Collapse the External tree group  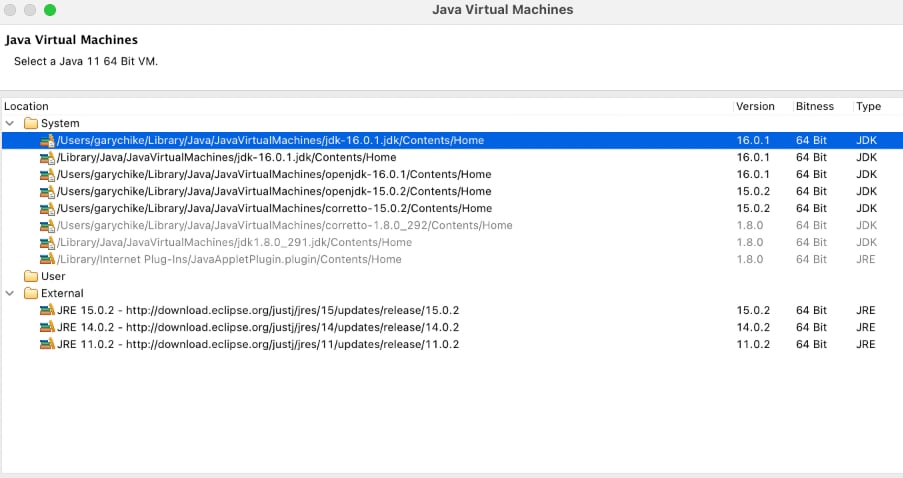click(10, 293)
